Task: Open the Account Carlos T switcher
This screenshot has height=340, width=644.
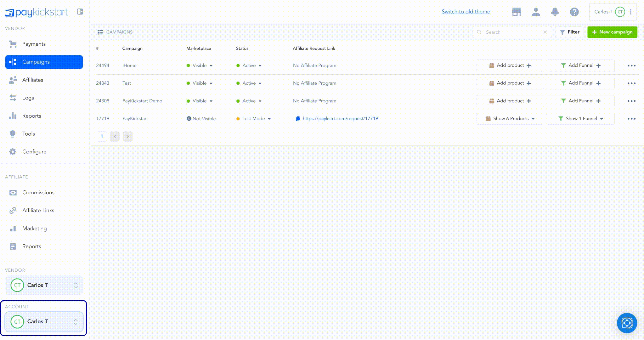Action: pos(44,321)
